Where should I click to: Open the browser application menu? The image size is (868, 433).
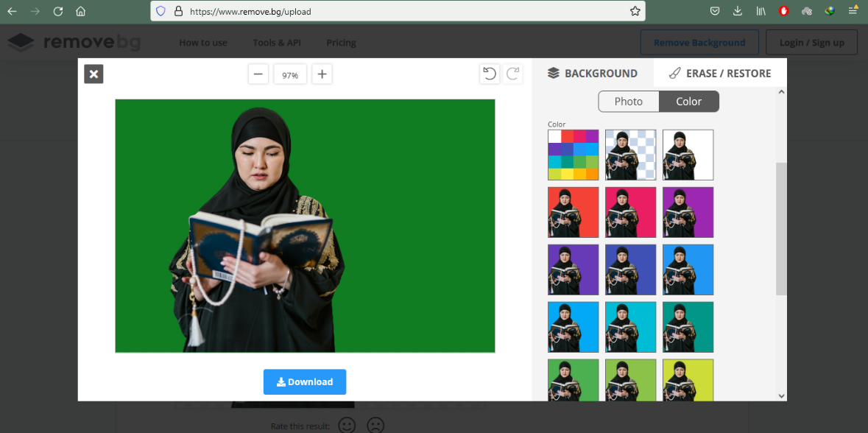(x=853, y=10)
